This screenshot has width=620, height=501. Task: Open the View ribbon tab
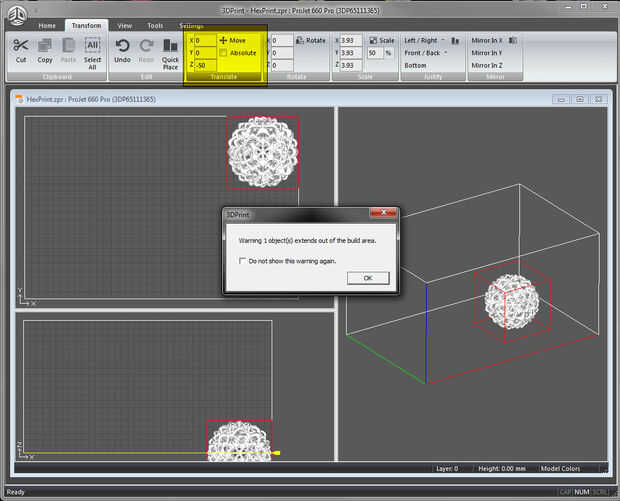tap(124, 25)
